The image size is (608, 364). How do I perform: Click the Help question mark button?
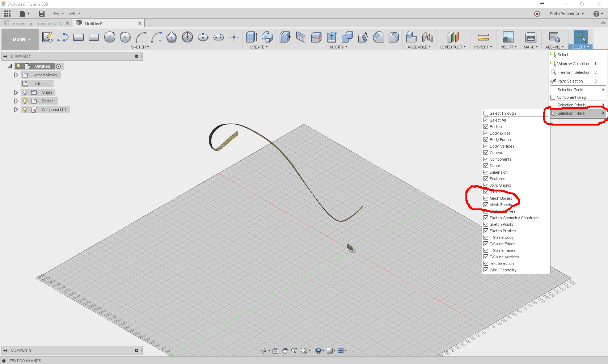pos(596,14)
